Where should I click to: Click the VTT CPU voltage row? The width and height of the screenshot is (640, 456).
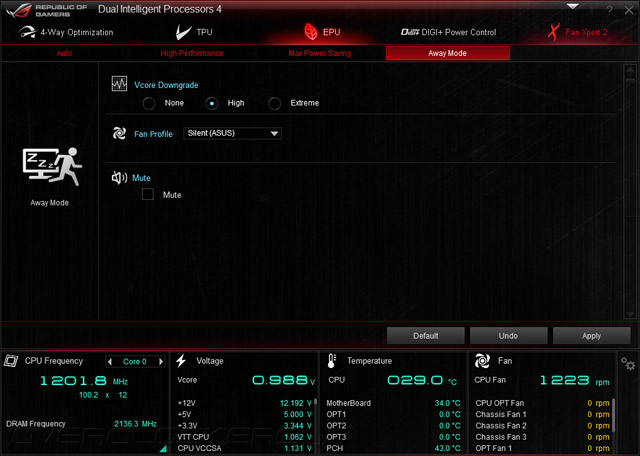[244, 437]
